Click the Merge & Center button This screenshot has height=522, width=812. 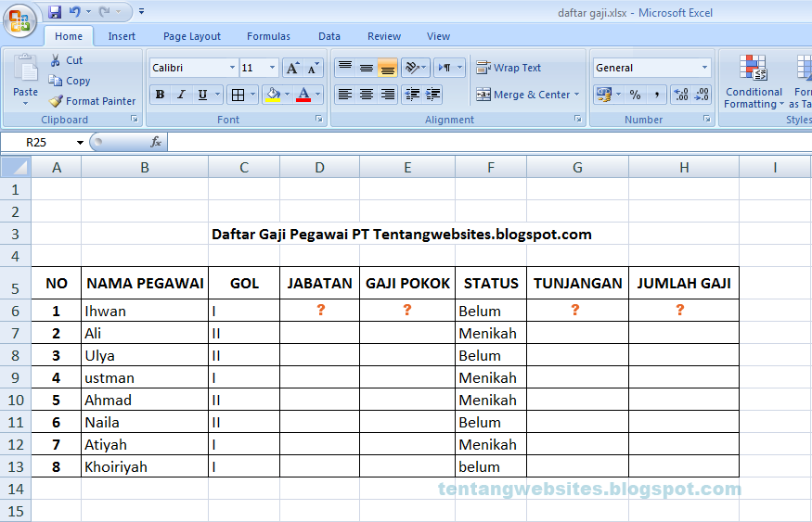click(523, 95)
